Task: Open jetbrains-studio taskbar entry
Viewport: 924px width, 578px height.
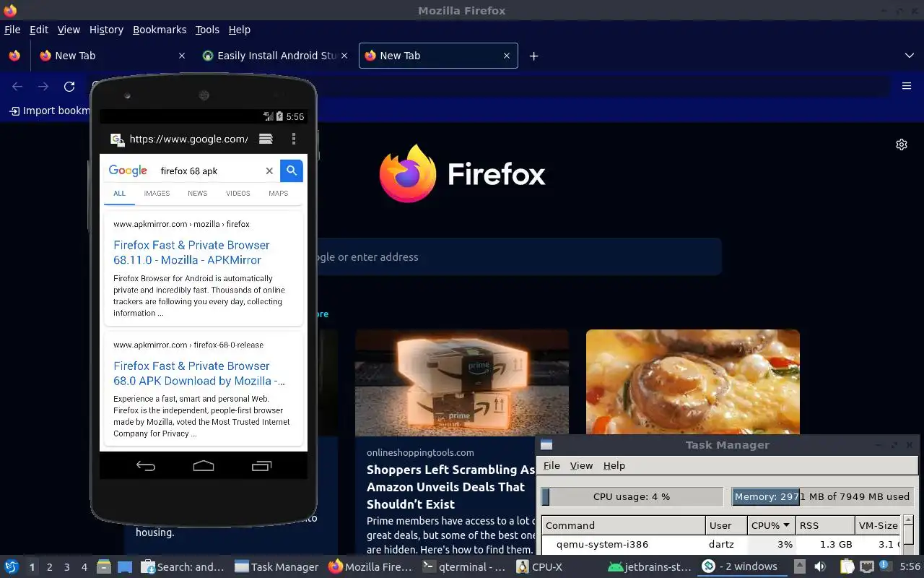Action: tap(649, 567)
